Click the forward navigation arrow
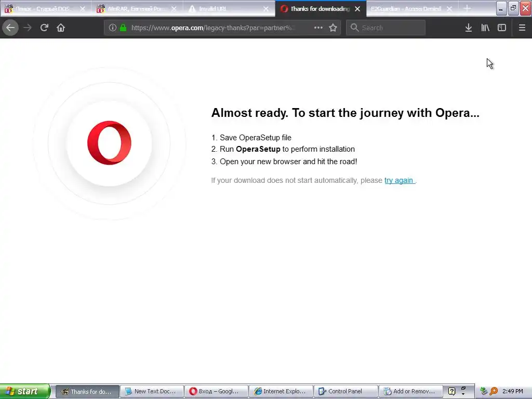Image resolution: width=532 pixels, height=399 pixels. 28,28
